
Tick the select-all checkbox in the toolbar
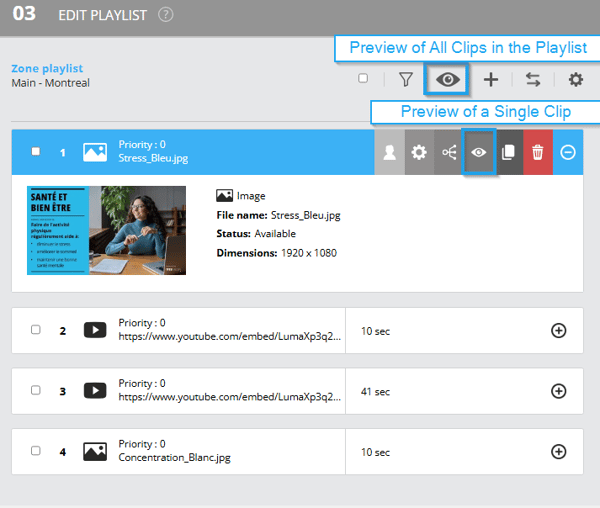click(363, 78)
